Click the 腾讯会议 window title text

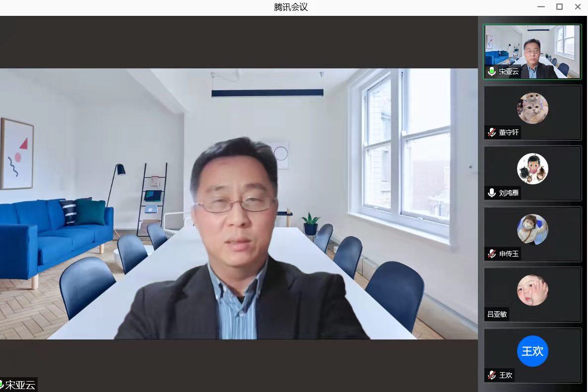291,7
